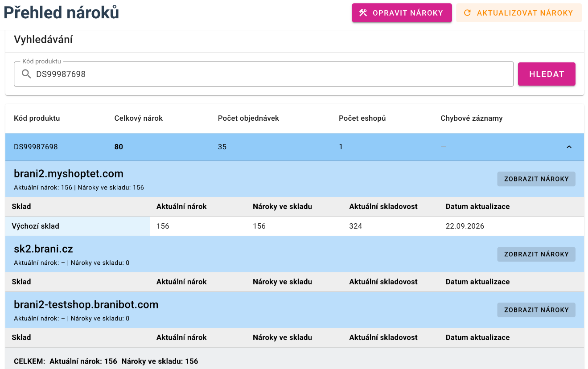588x369 pixels.
Task: Click total claim value 80
Action: [x=119, y=147]
